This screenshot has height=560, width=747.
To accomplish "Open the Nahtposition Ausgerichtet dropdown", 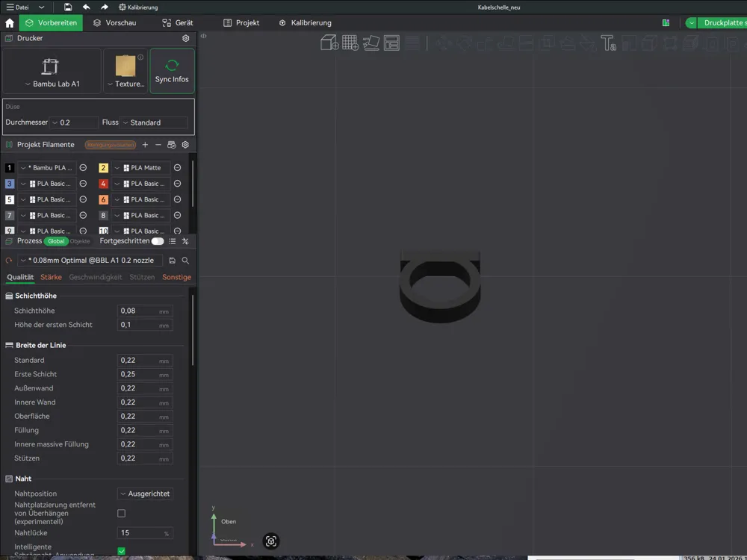I will pos(145,494).
